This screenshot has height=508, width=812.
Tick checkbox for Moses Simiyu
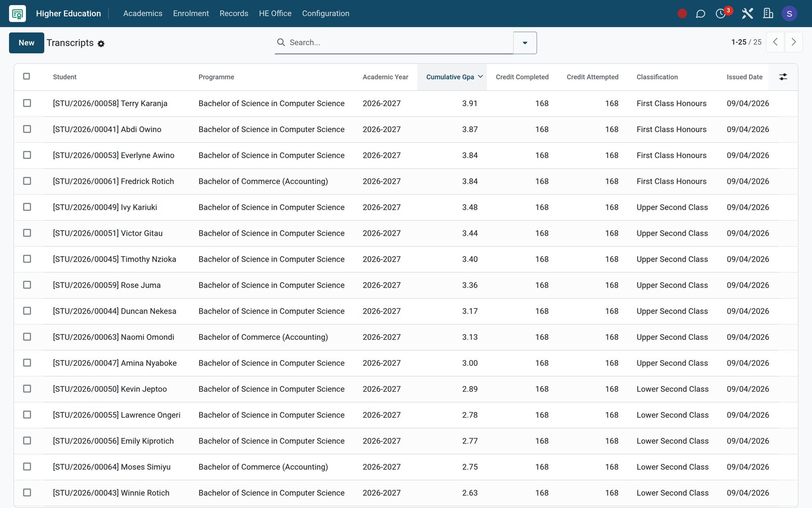coord(27,466)
